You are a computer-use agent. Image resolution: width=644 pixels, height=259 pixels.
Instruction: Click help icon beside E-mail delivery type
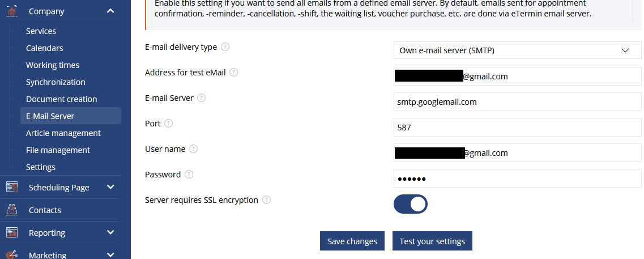(225, 47)
